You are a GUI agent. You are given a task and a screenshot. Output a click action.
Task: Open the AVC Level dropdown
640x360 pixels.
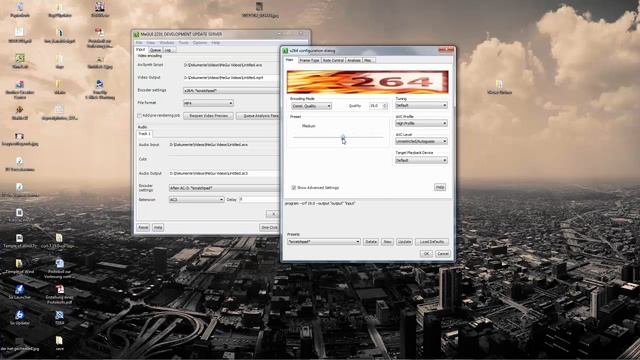click(x=421, y=141)
